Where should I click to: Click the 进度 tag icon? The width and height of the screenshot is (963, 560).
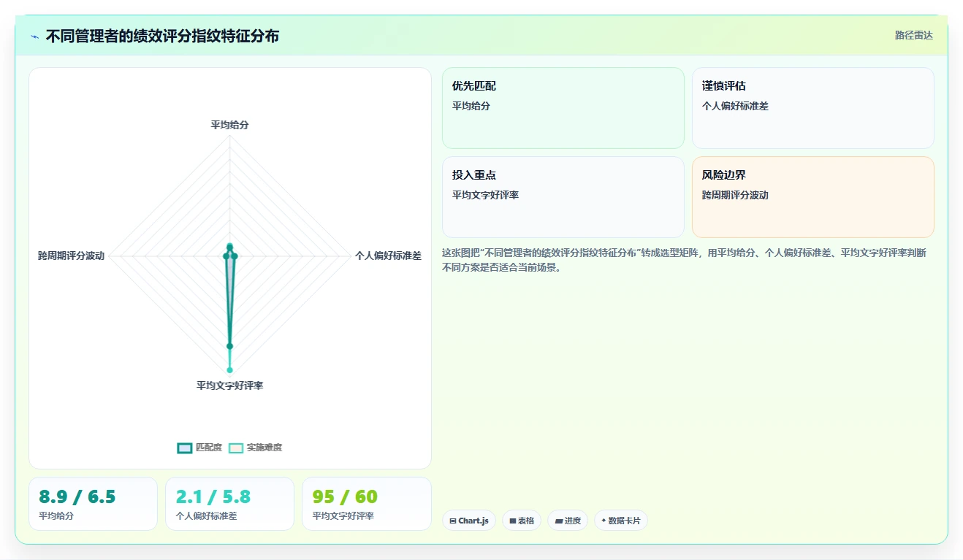click(558, 521)
